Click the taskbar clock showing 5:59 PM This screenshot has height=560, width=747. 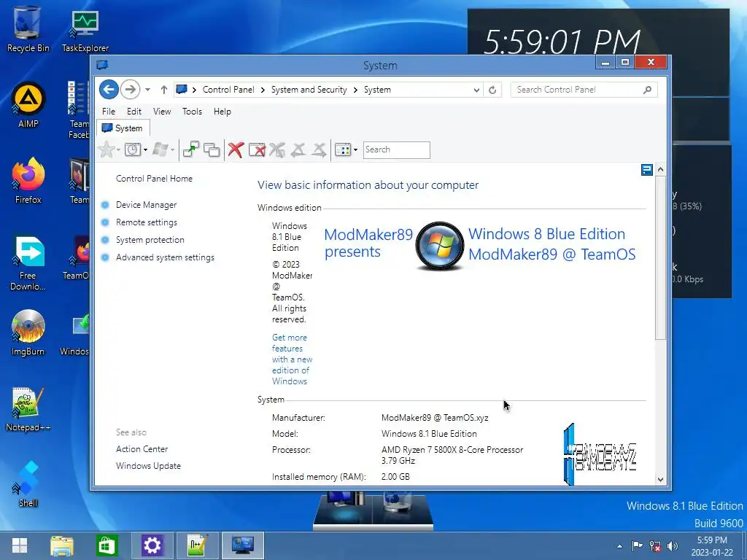point(712,546)
